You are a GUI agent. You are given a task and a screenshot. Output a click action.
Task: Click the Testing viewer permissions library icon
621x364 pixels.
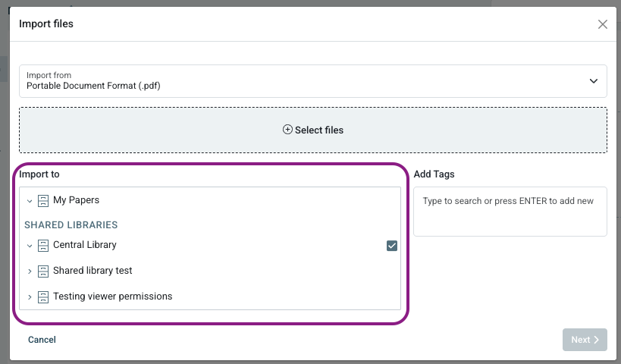[43, 297]
